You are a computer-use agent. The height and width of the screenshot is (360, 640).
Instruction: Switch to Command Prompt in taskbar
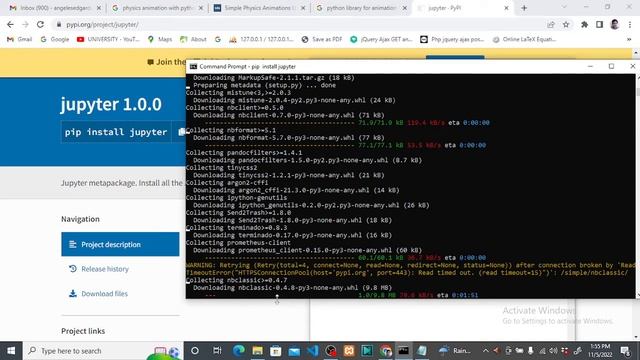pyautogui.click(x=404, y=351)
